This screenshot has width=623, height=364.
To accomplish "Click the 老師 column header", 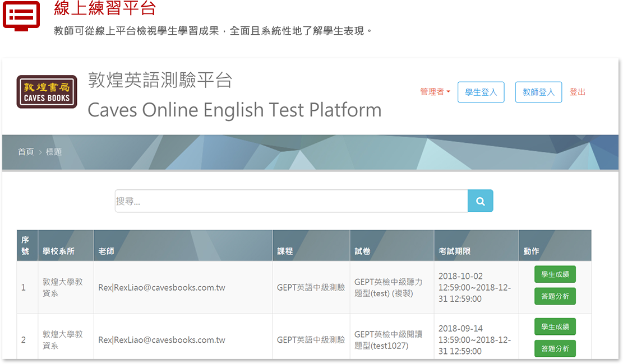I will point(183,245).
